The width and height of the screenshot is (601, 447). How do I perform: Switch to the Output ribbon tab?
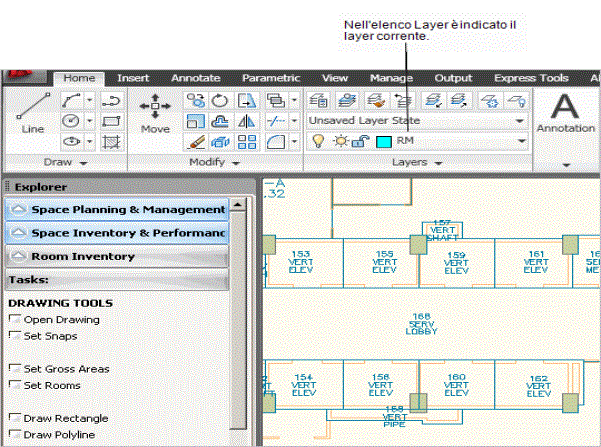(x=453, y=78)
